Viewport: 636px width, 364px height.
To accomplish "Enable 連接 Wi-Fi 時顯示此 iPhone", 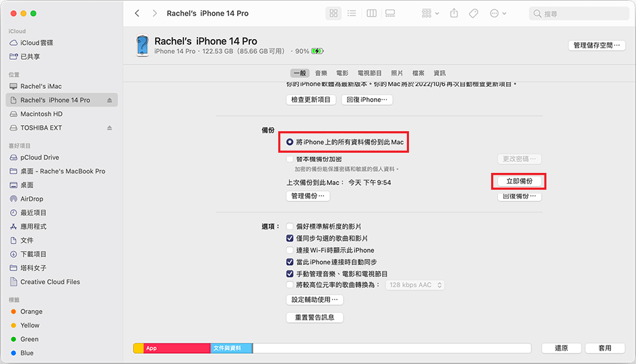I will [290, 250].
